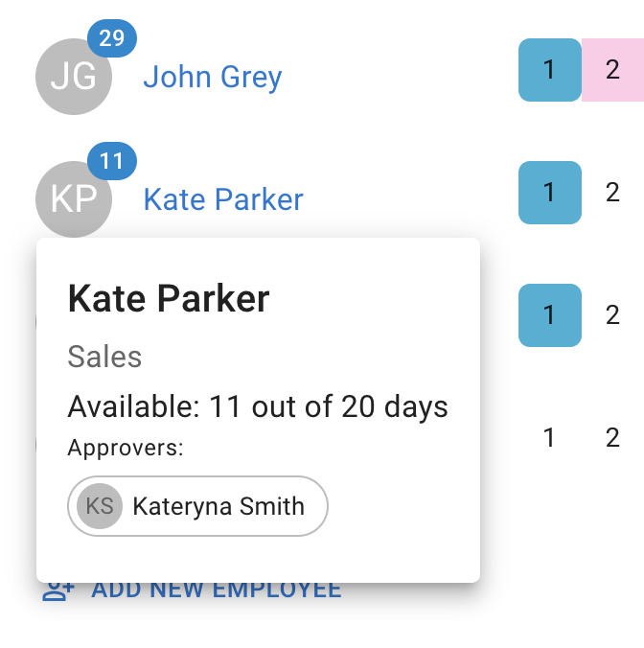644x648 pixels.
Task: Open Kate Parker's employee profile link
Action: [x=223, y=200]
